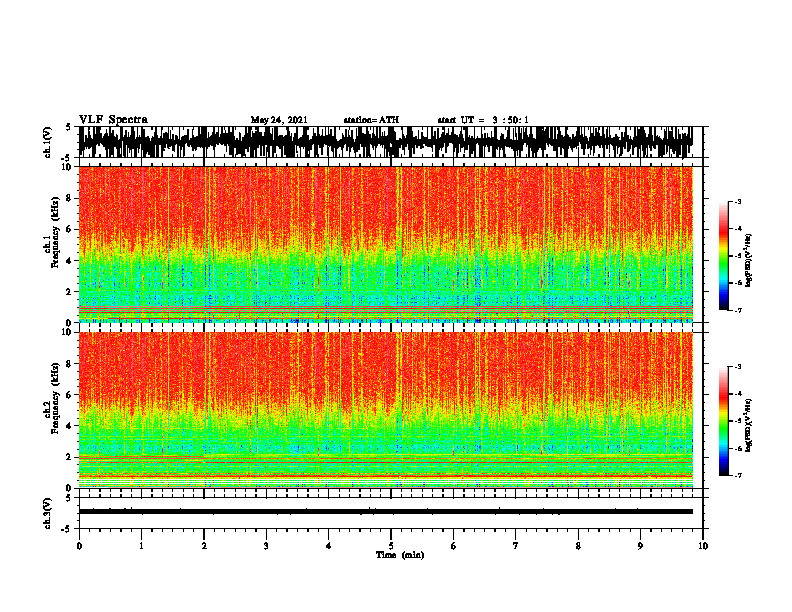792x612 pixels.
Task: Click the "ch.1(V)" waveform axis label
Action: click(48, 142)
